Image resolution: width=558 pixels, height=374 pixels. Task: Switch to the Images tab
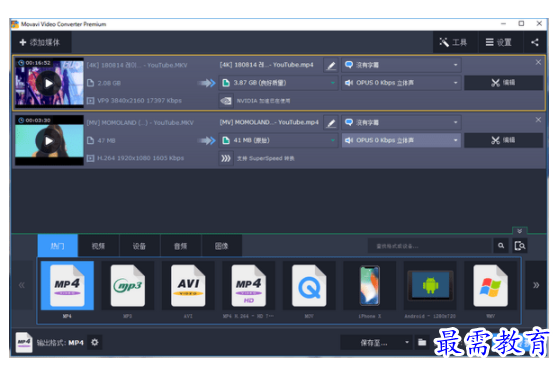coord(222,246)
